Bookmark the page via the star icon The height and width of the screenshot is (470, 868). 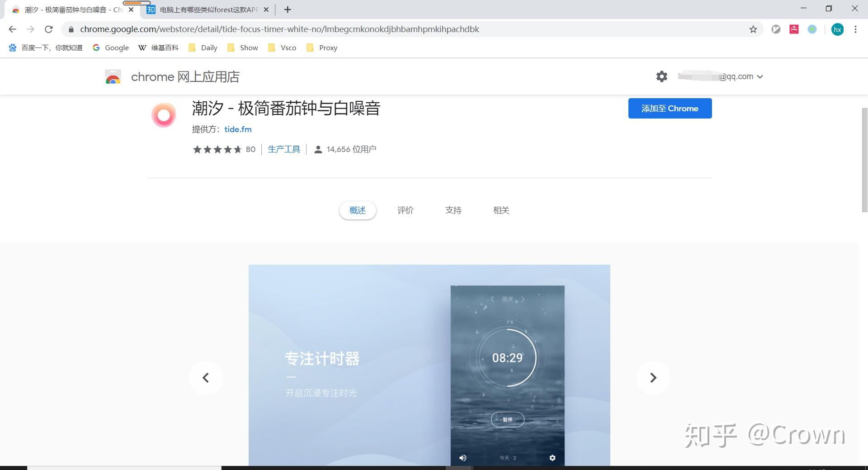click(x=753, y=29)
